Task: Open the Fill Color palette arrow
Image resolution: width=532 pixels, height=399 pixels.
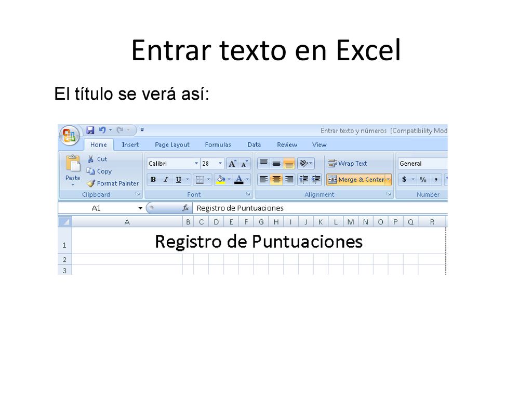Action: click(229, 179)
